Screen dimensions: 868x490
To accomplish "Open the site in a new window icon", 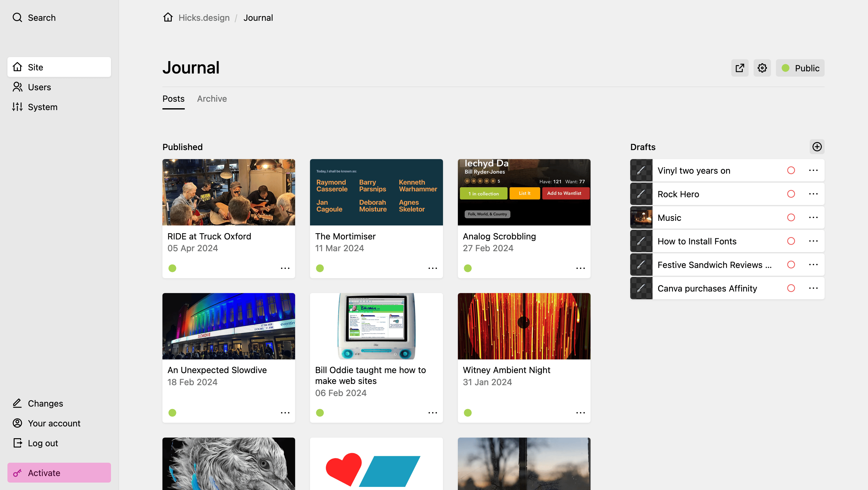I will point(740,68).
